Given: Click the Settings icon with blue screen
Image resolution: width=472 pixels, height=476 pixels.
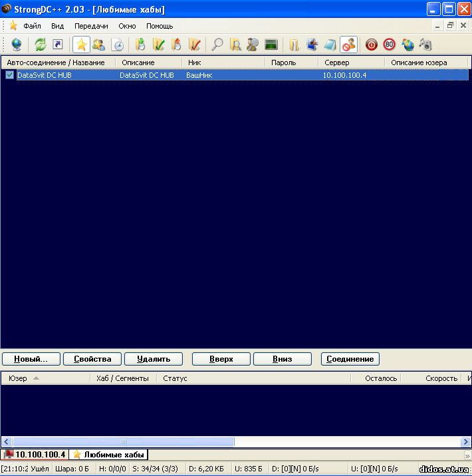Looking at the screenshot, I should 312,45.
